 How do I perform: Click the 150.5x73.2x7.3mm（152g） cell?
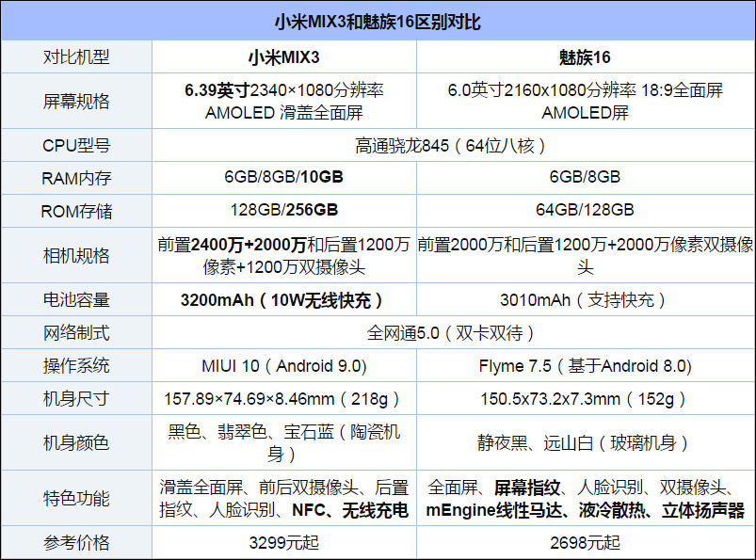586,398
